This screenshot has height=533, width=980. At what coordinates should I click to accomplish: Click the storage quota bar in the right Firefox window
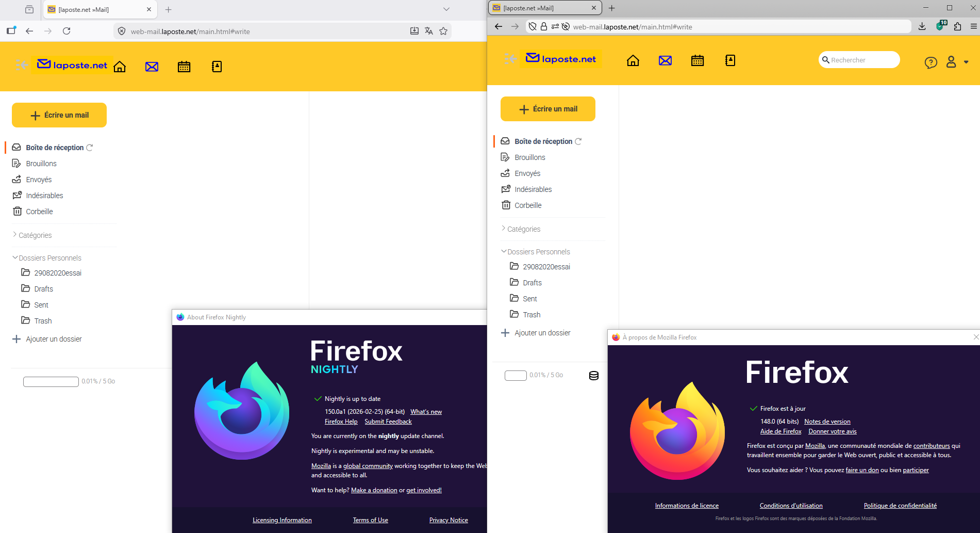tap(516, 375)
